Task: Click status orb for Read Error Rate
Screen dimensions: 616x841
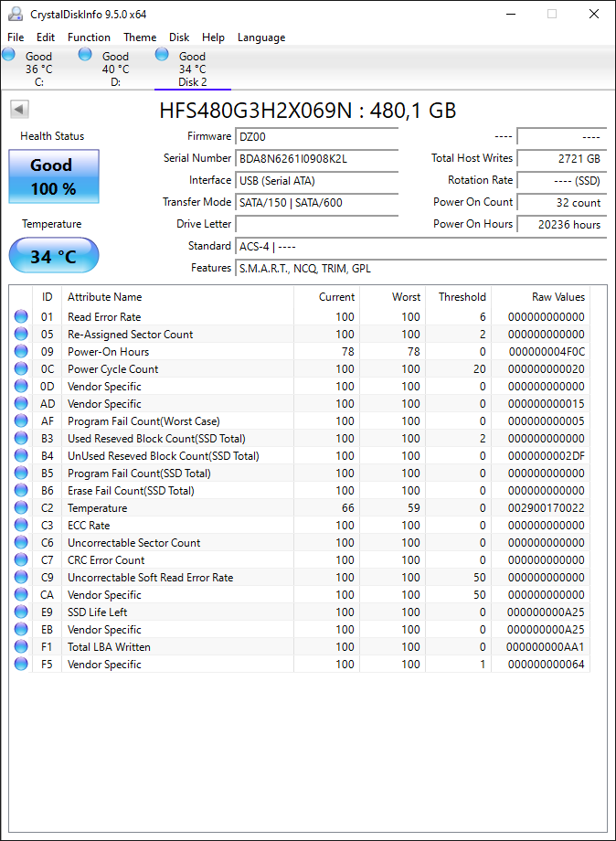Action: pyautogui.click(x=21, y=316)
